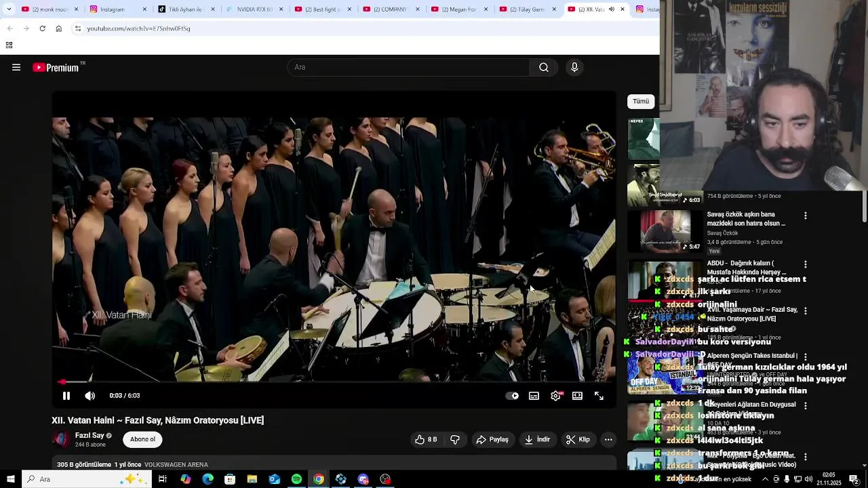Launch Copilot from the taskbar
This screenshot has width=868, height=488.
(186, 479)
